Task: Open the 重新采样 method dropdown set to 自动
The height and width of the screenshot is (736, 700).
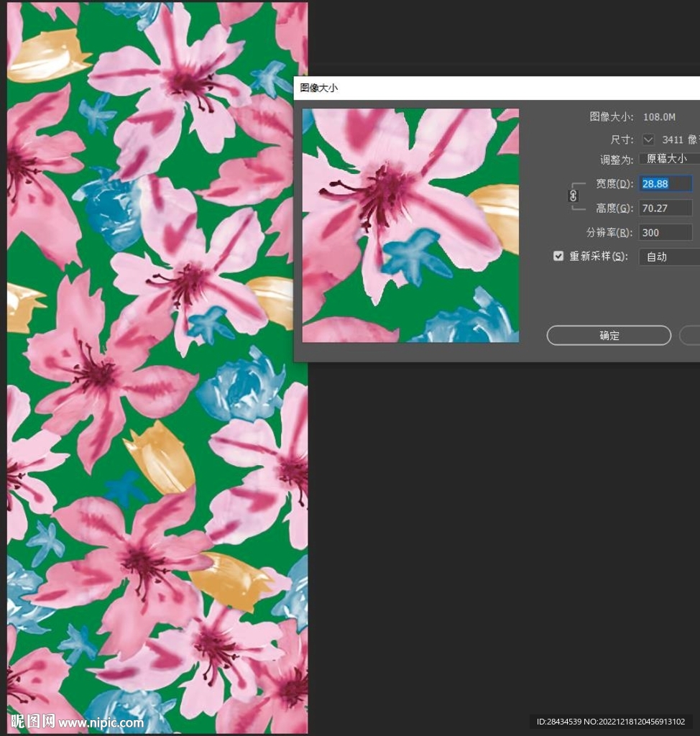Action: pyautogui.click(x=668, y=257)
